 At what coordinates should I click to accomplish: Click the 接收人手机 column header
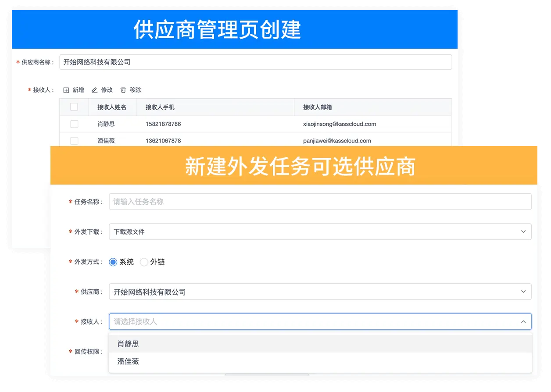[160, 107]
